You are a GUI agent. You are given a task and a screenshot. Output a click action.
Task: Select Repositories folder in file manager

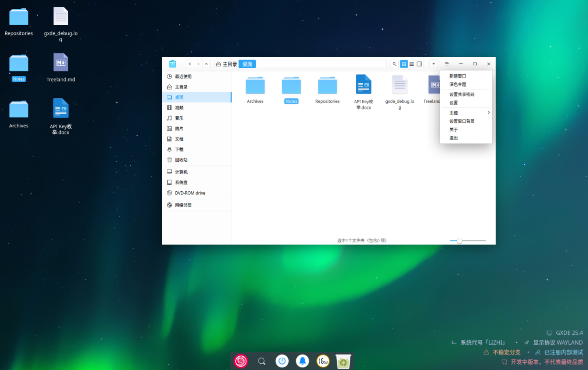pos(327,90)
